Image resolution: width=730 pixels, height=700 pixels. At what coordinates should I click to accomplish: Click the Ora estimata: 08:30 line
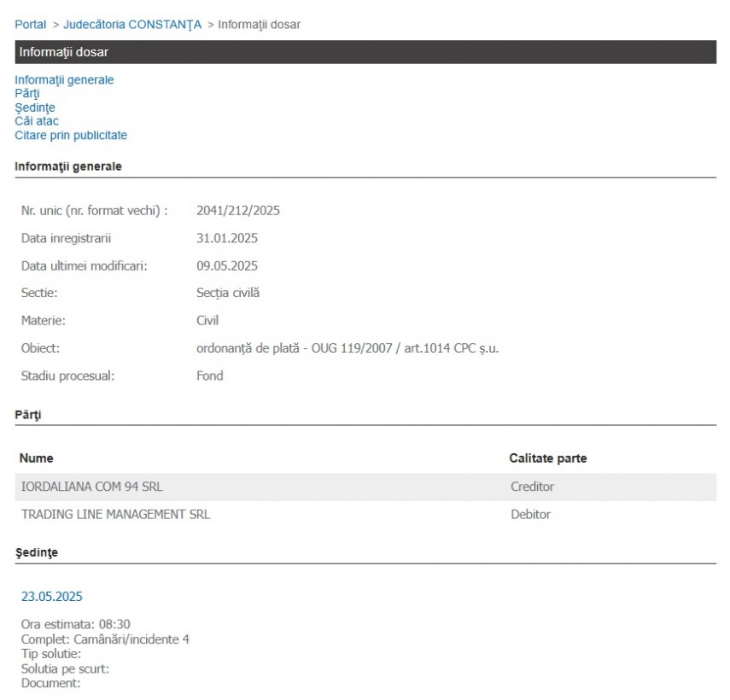tap(75, 624)
